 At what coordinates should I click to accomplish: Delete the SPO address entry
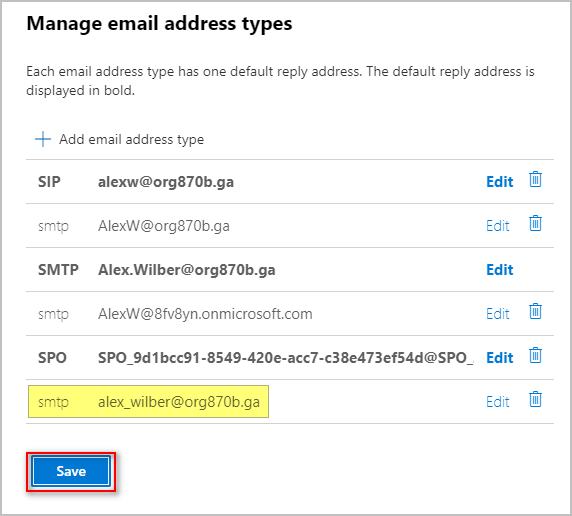pyautogui.click(x=535, y=355)
